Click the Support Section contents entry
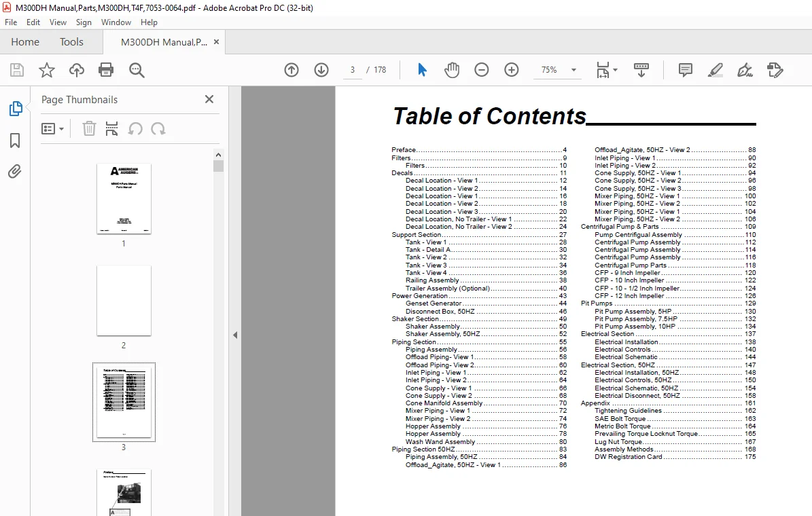This screenshot has height=516, width=812. (x=479, y=234)
